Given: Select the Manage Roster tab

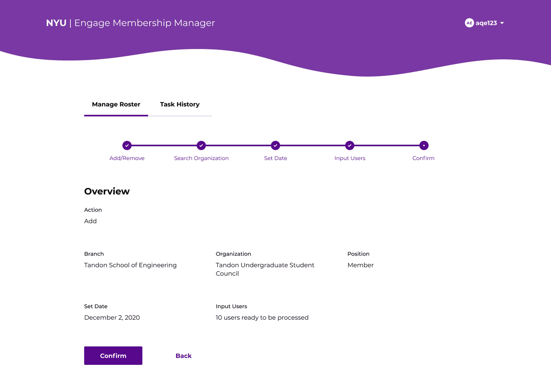Looking at the screenshot, I should tap(116, 104).
